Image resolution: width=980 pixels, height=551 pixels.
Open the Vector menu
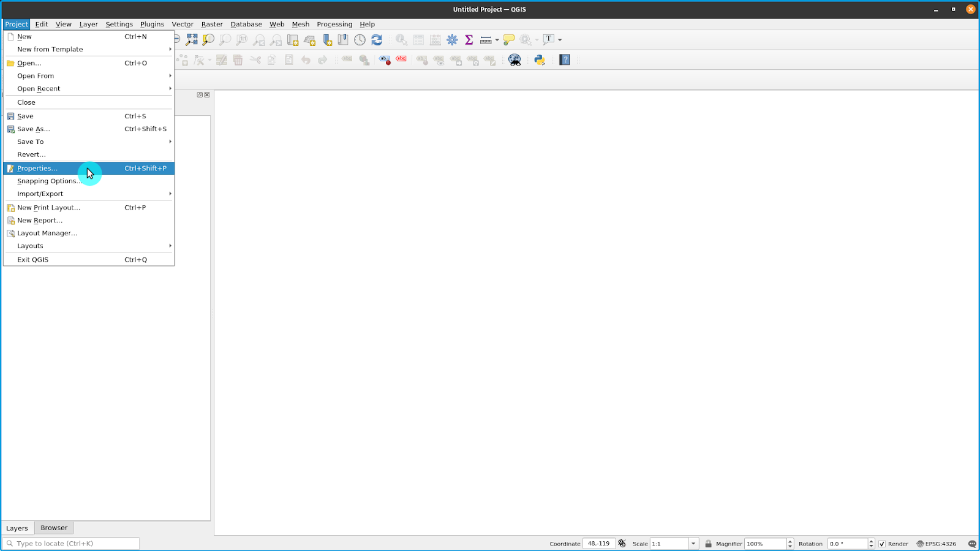(x=183, y=25)
